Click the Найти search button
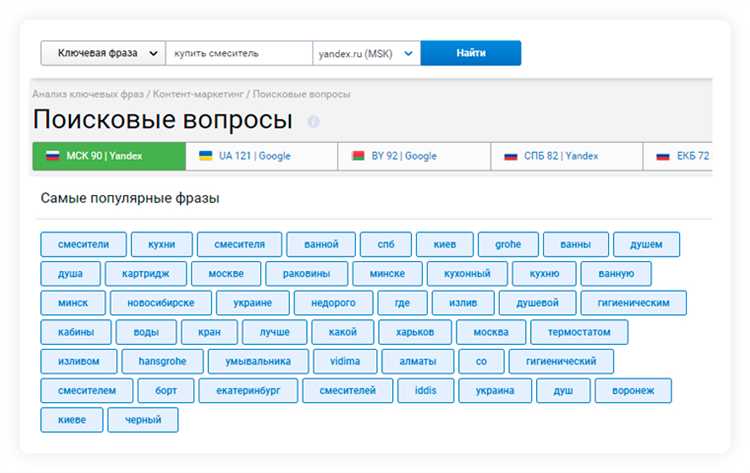The image size is (750, 473). (x=471, y=53)
